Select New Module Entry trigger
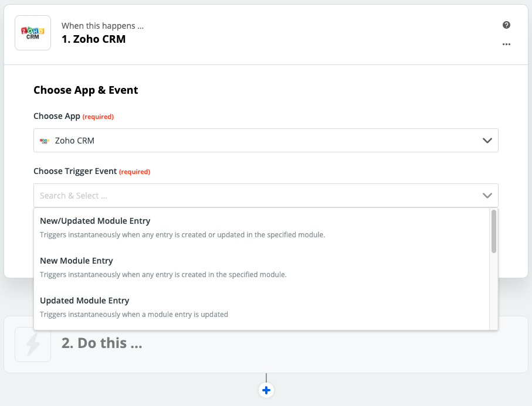 262,267
